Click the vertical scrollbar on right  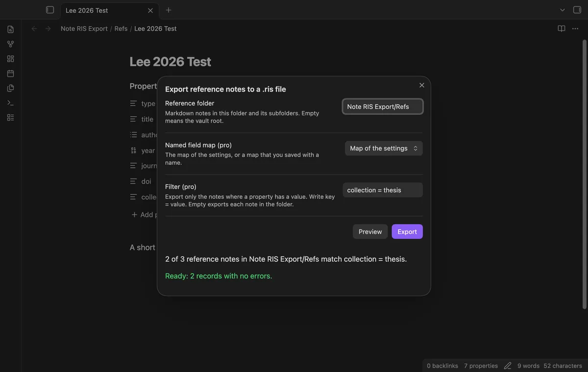point(584,174)
